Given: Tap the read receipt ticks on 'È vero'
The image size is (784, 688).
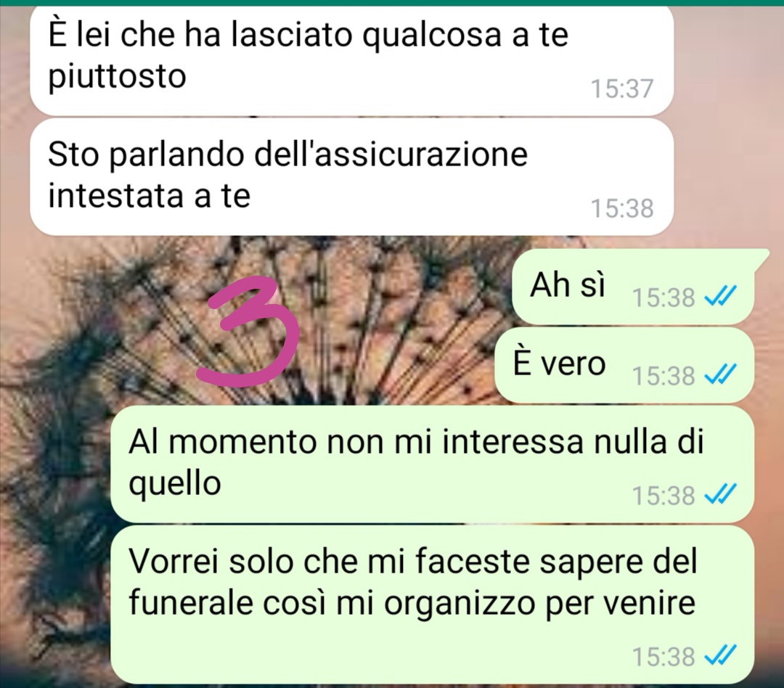Looking at the screenshot, I should tap(720, 375).
